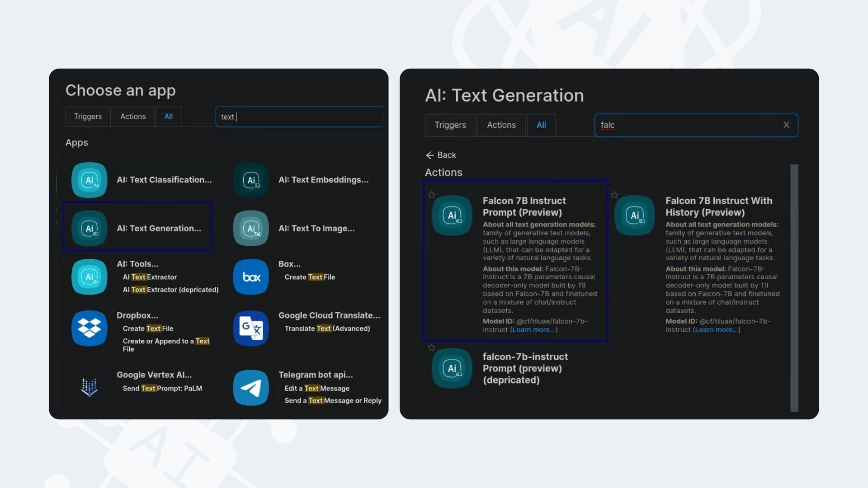This screenshot has width=868, height=488.
Task: Click the Back link above Actions
Action: coord(441,155)
